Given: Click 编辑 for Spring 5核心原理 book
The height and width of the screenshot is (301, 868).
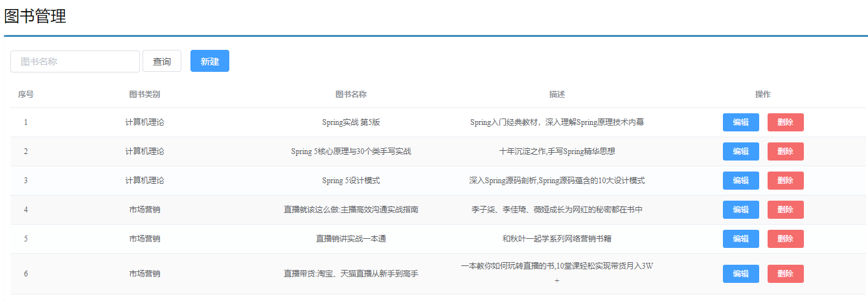Looking at the screenshot, I should pos(740,151).
